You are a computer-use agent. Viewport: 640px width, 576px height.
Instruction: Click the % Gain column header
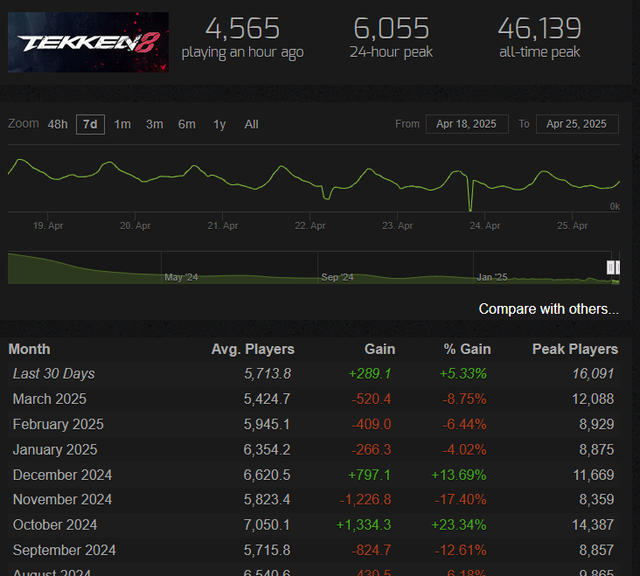(467, 349)
